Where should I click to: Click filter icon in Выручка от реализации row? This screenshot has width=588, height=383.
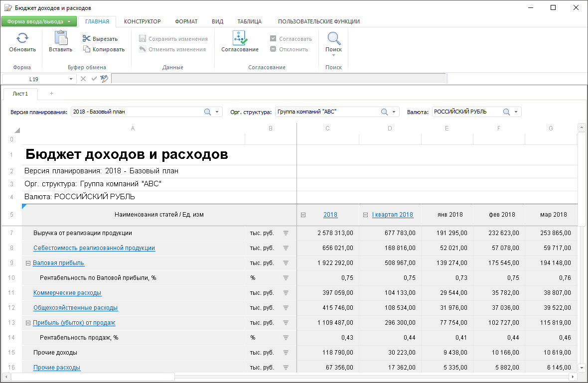pos(286,233)
